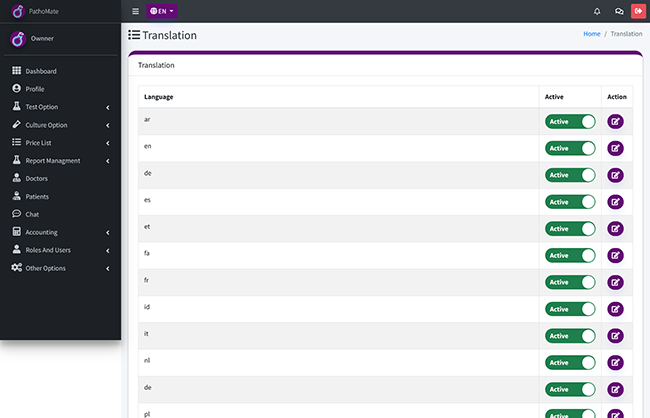Select the nl language cell
The image size is (650, 418).
point(339,363)
